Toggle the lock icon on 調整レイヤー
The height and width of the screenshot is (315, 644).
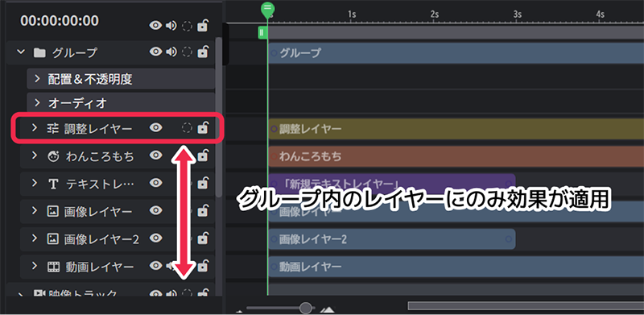(203, 128)
